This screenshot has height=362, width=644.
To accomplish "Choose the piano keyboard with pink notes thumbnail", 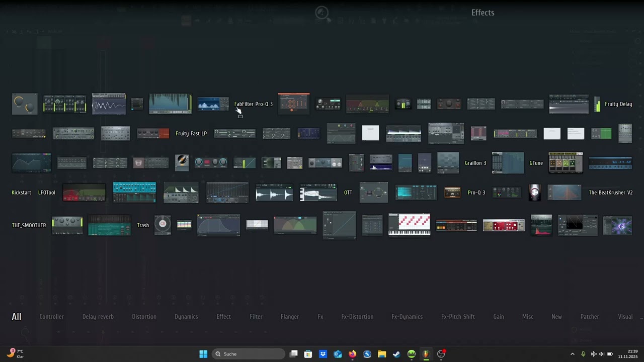I will [410, 225].
